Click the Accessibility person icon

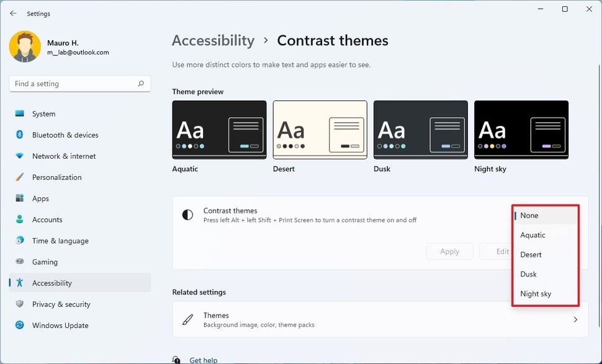(x=22, y=283)
